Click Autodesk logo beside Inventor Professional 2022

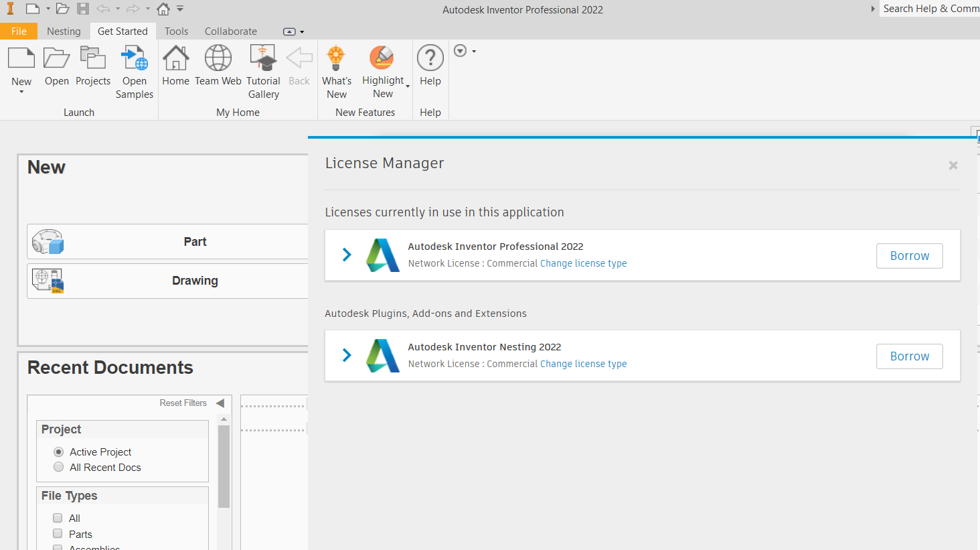[x=383, y=255]
